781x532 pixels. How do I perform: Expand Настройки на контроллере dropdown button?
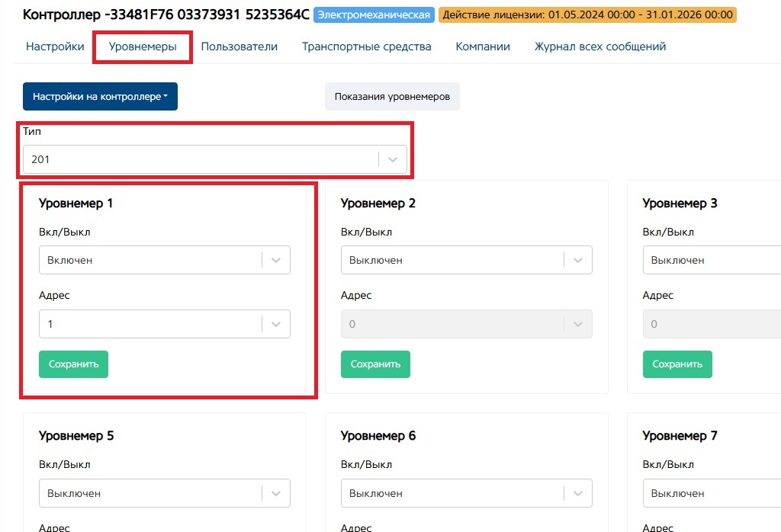(x=100, y=97)
